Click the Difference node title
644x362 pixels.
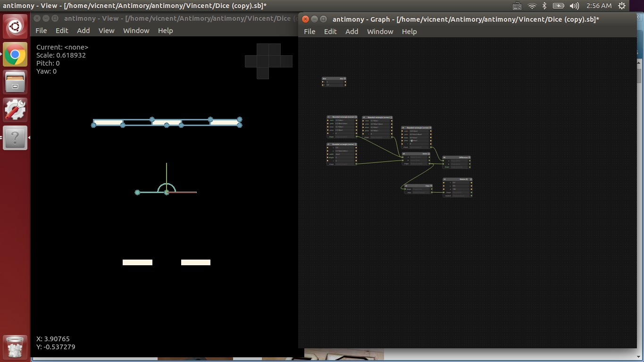tap(463, 157)
